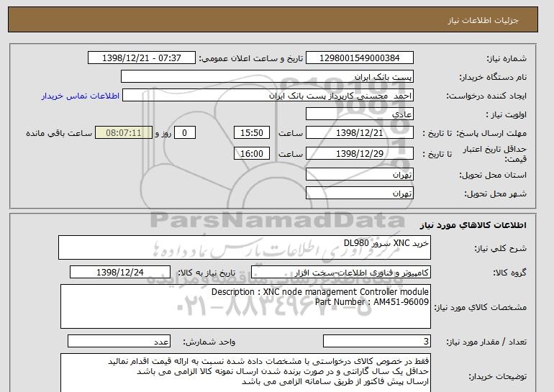554x392 pixels.
Task: Select the public announcement date field 1398/12/21 - 07:37
Action: [141, 58]
